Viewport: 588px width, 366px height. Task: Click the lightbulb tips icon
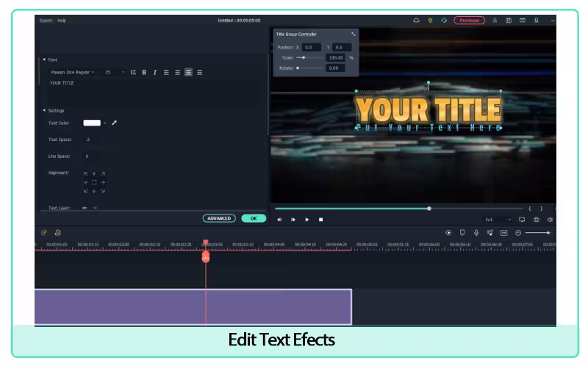click(x=430, y=21)
